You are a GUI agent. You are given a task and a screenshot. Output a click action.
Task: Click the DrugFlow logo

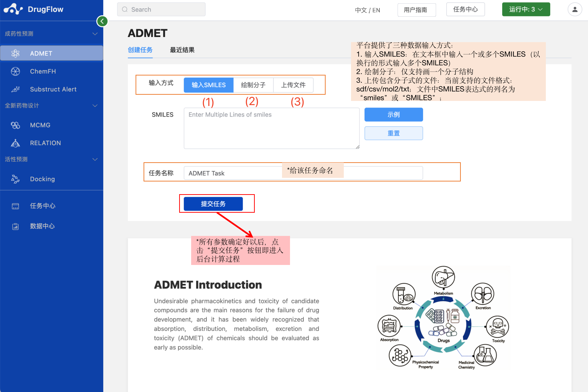33,9
